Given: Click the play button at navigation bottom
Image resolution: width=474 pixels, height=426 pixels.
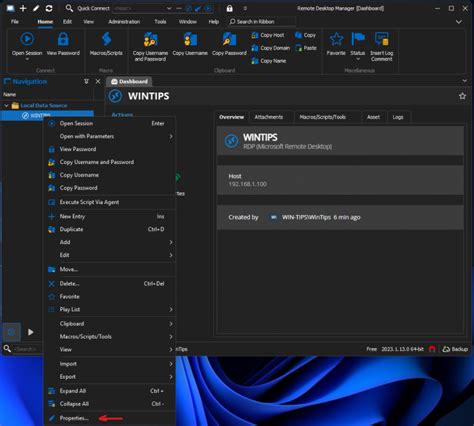Looking at the screenshot, I should click(x=31, y=332).
